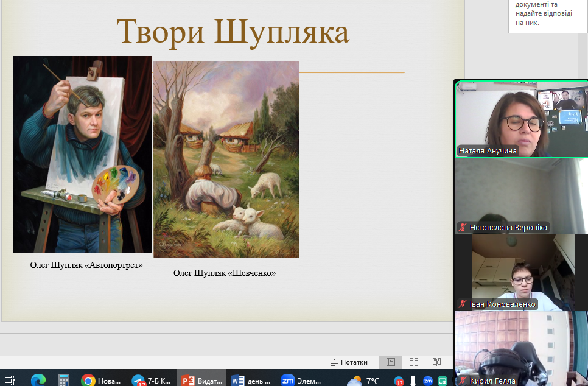This screenshot has width=588, height=386.
Task: Click the caption Олег Шупляк «Автопортрет»
Action: point(86,265)
